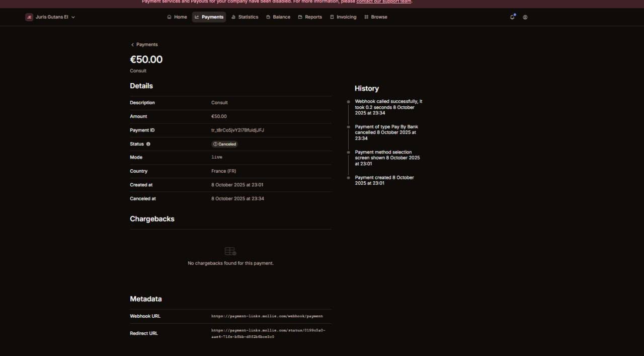Switch to the Statistics tab

[x=245, y=17]
